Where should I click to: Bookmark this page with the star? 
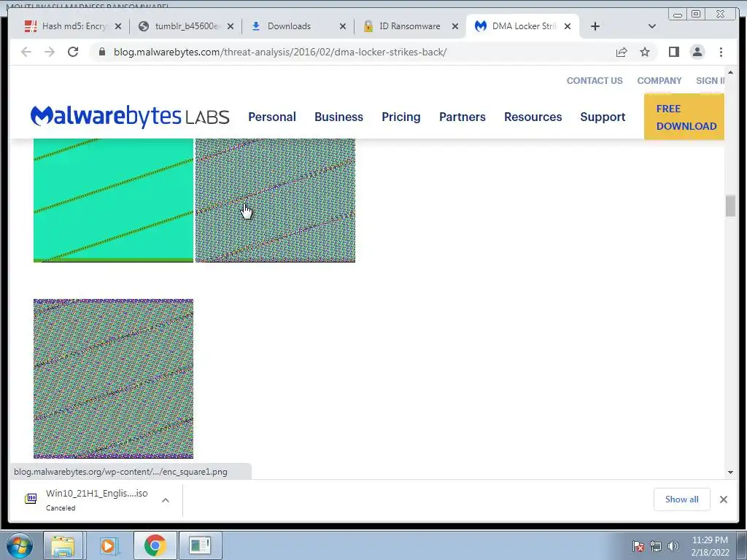[x=645, y=52]
